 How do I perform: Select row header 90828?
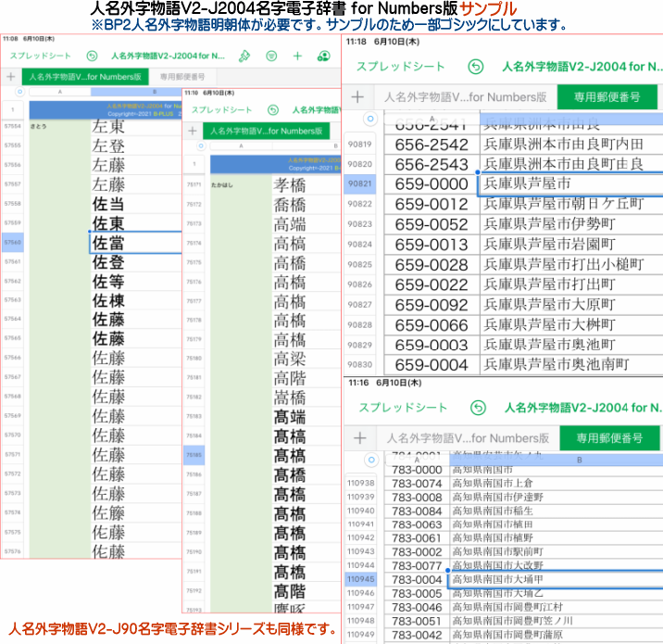[x=360, y=325]
